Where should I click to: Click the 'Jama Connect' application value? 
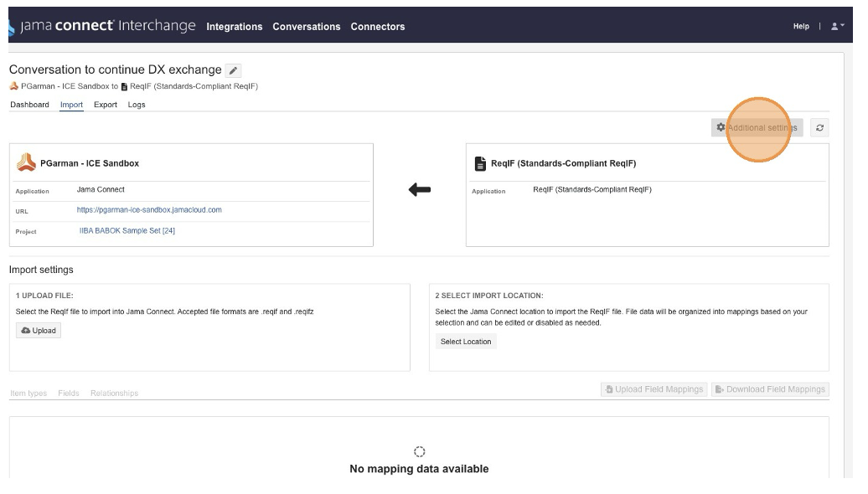(101, 190)
